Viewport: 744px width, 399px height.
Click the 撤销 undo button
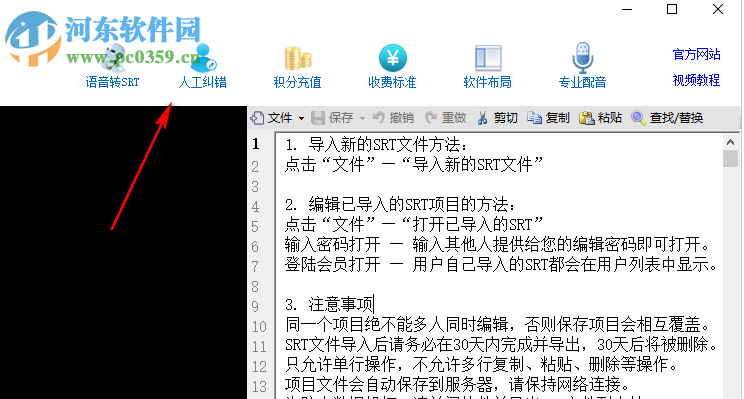(x=393, y=118)
